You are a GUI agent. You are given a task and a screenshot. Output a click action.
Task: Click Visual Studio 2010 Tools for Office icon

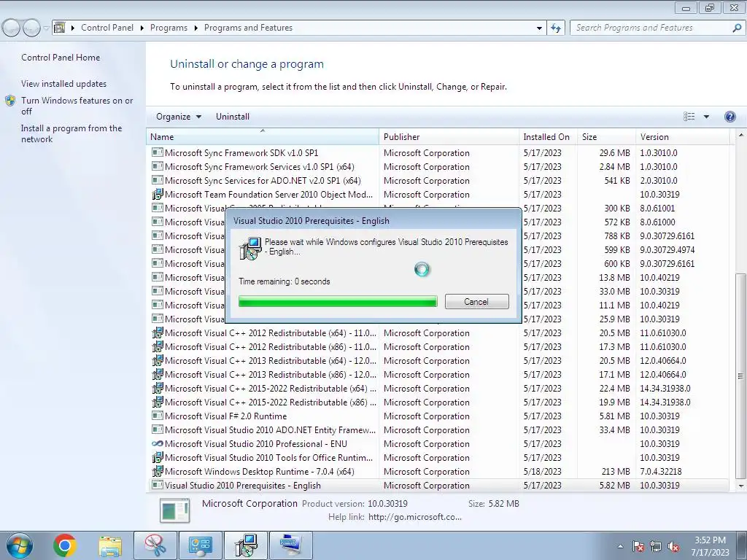[158, 458]
